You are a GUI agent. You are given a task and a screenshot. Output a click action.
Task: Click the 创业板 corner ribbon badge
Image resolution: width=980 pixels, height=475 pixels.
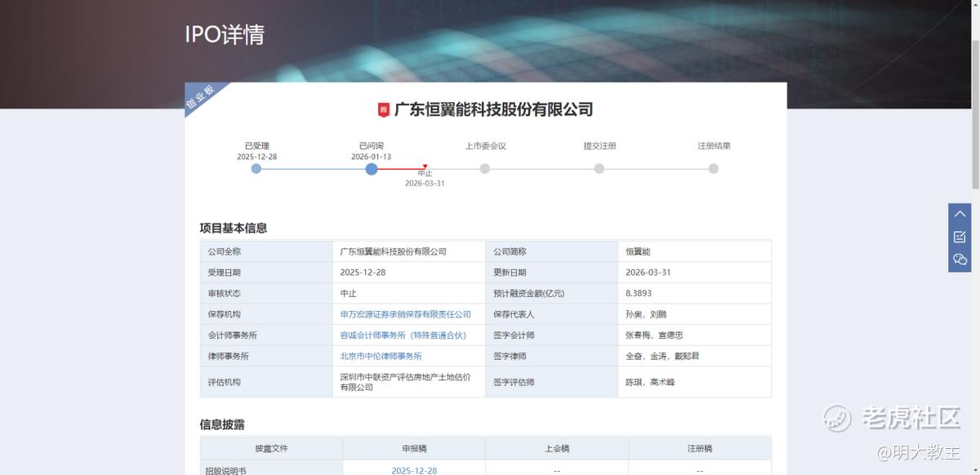(x=201, y=97)
